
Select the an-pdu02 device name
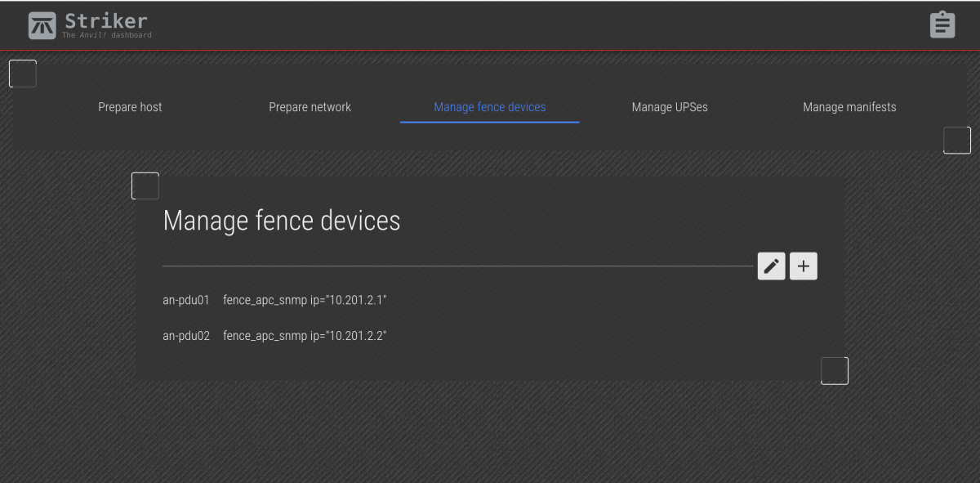coord(186,336)
